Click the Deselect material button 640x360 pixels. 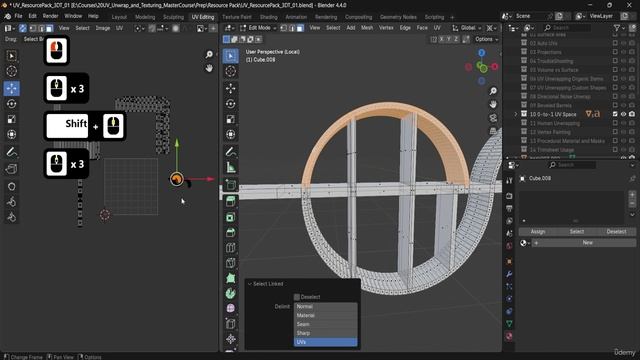click(616, 231)
